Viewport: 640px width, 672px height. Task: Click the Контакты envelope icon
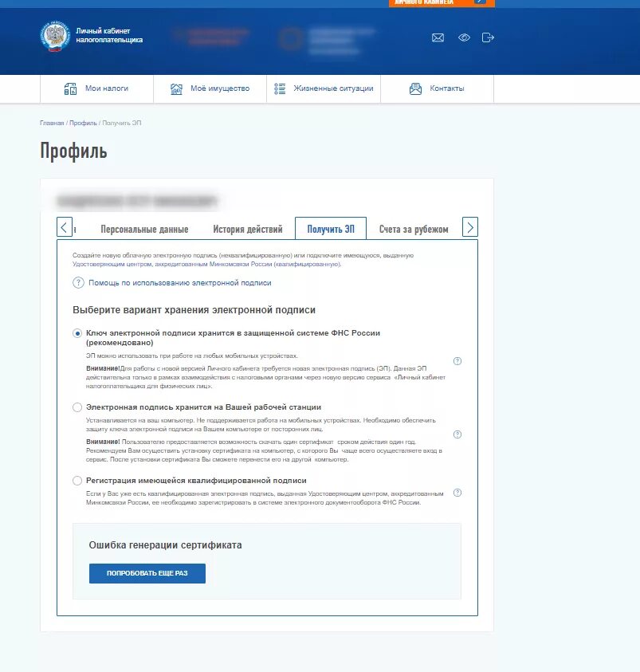tap(415, 88)
